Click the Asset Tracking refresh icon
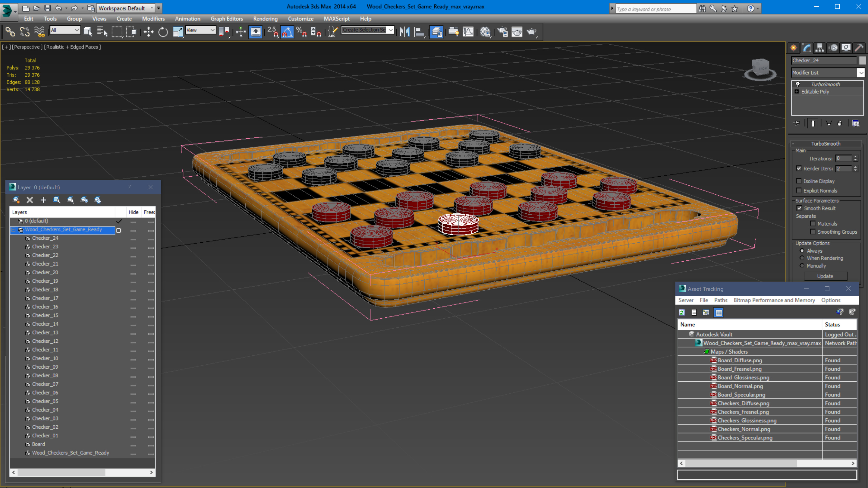Screen dimensions: 868x488 pyautogui.click(x=682, y=313)
